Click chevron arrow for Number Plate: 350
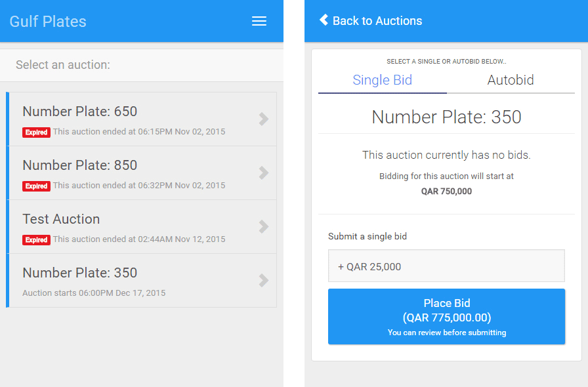Viewport: 588px width, 387px height. point(264,280)
